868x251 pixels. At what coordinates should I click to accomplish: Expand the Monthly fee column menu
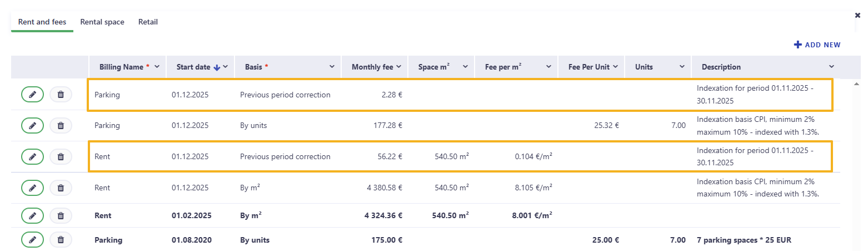[398, 67]
